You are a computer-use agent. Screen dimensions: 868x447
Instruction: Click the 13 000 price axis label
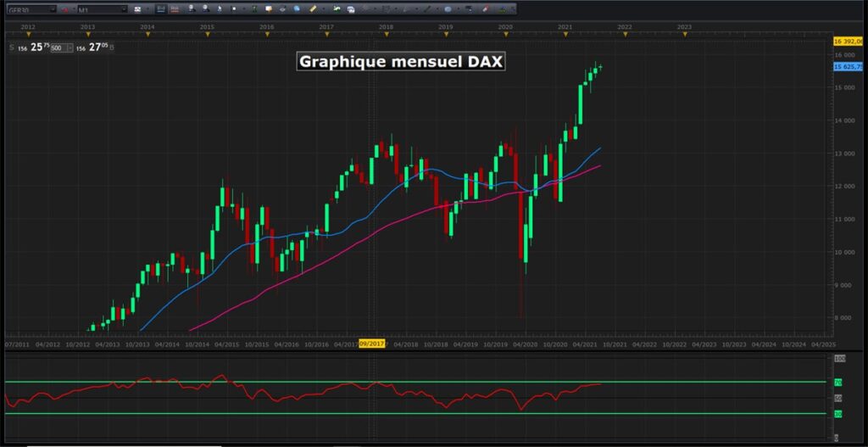(x=845, y=154)
